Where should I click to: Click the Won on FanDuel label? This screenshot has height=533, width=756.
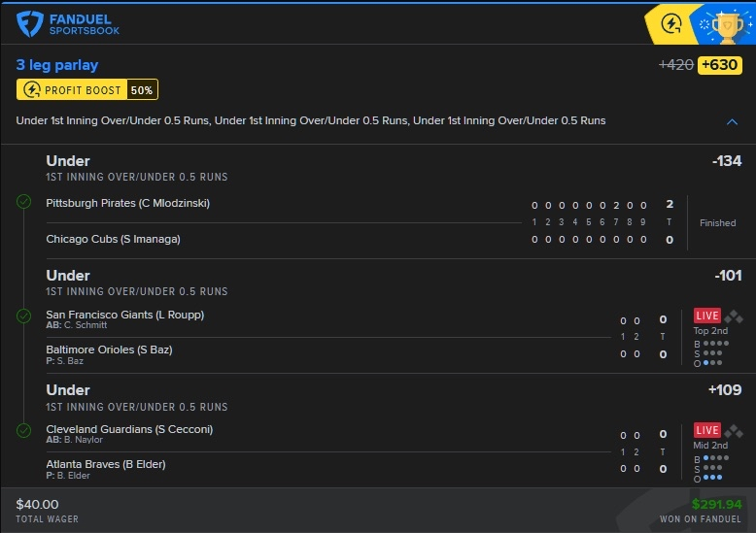700,519
